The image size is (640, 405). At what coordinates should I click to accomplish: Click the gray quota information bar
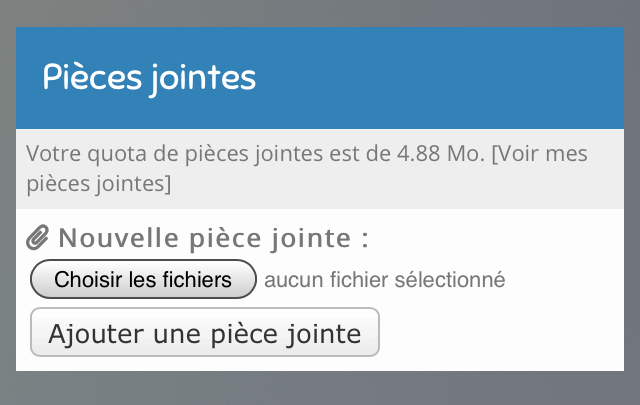(320, 169)
